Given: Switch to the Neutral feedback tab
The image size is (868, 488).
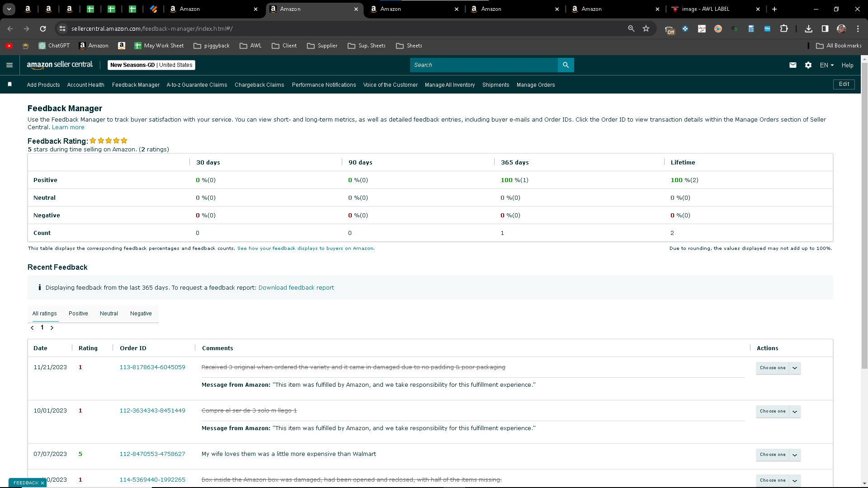Looking at the screenshot, I should [x=109, y=314].
